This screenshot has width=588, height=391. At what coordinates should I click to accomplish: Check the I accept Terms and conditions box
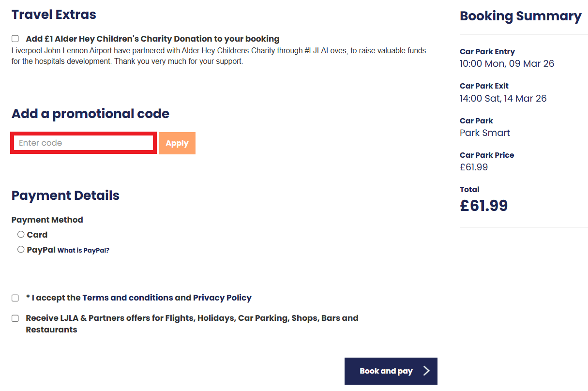click(15, 298)
